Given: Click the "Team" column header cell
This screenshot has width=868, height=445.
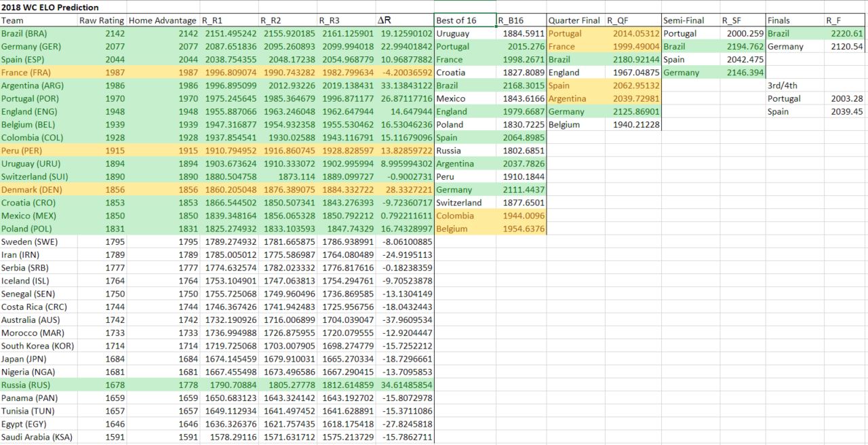Looking at the screenshot, I should pos(38,20).
